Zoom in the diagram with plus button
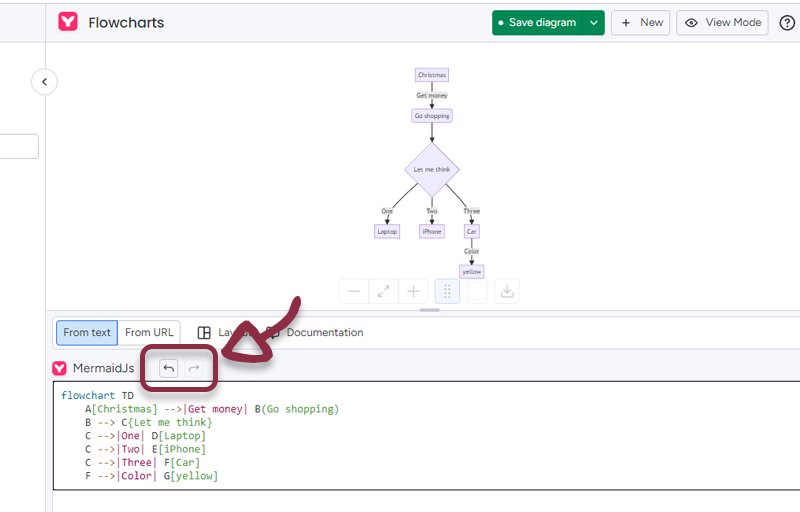This screenshot has height=512, width=800. (413, 291)
